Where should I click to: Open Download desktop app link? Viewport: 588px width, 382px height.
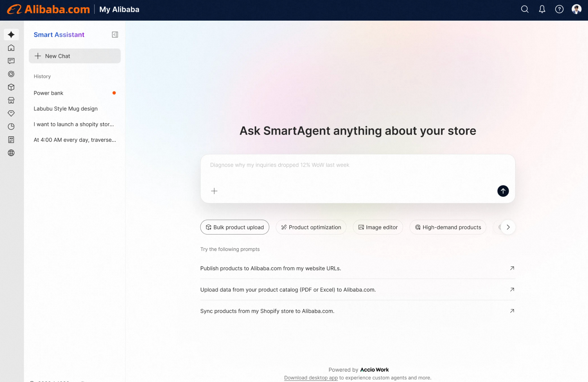click(311, 378)
